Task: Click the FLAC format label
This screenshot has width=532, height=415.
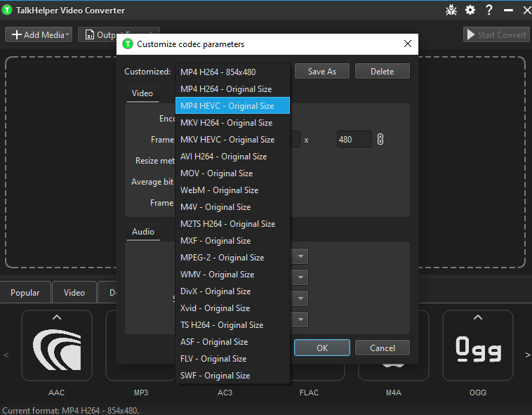Action: [309, 393]
